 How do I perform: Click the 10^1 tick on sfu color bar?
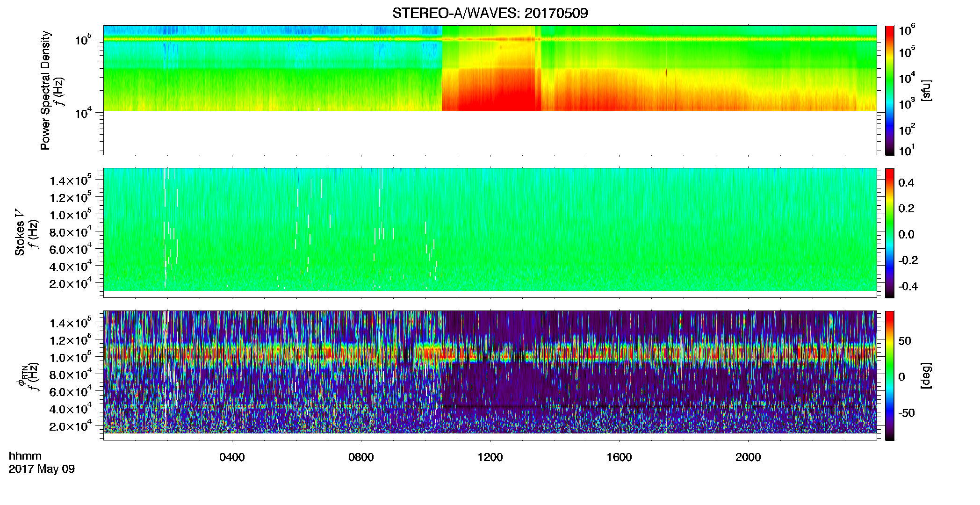[x=907, y=150]
